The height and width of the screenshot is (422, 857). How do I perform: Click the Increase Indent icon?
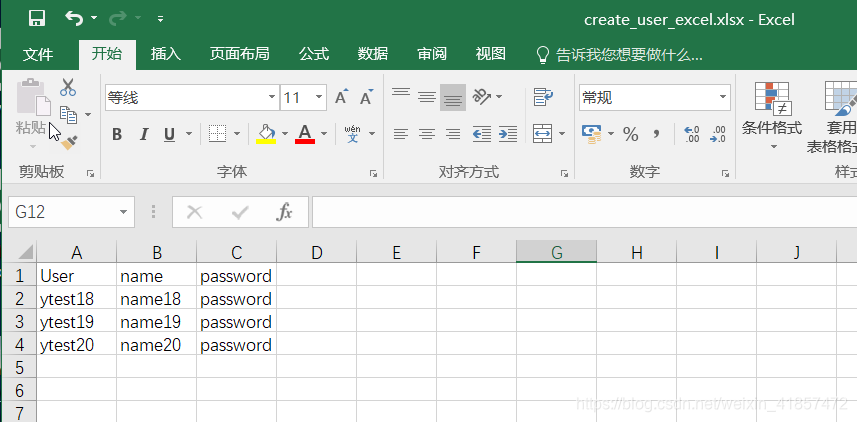[x=508, y=134]
